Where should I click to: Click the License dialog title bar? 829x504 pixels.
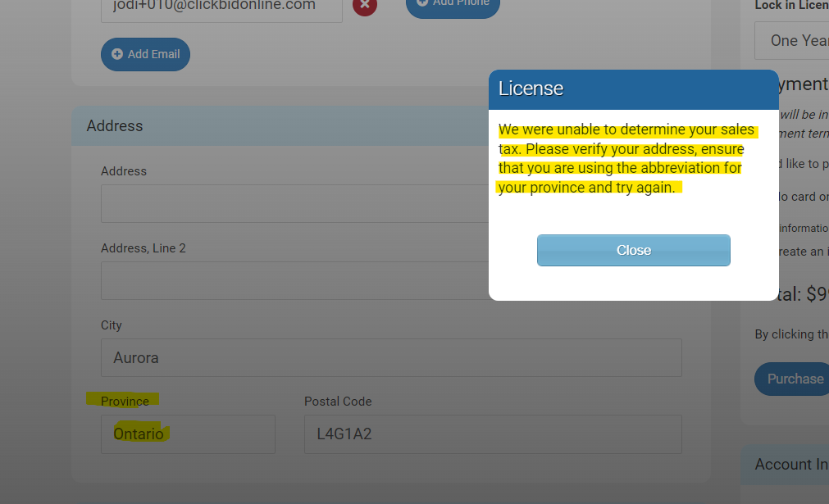(x=633, y=89)
